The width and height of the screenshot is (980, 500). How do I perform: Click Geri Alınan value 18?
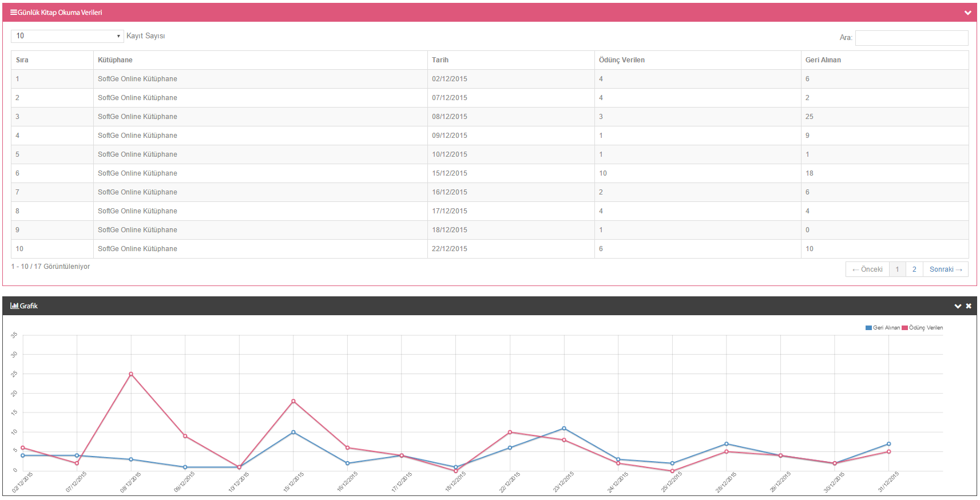click(809, 173)
